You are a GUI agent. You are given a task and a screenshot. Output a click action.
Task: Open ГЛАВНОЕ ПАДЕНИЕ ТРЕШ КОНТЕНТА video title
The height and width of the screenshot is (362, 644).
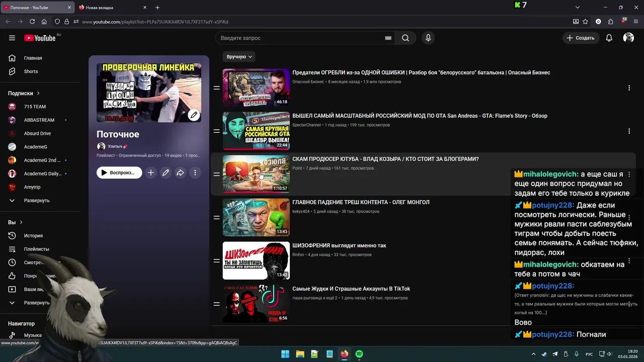pos(361,202)
